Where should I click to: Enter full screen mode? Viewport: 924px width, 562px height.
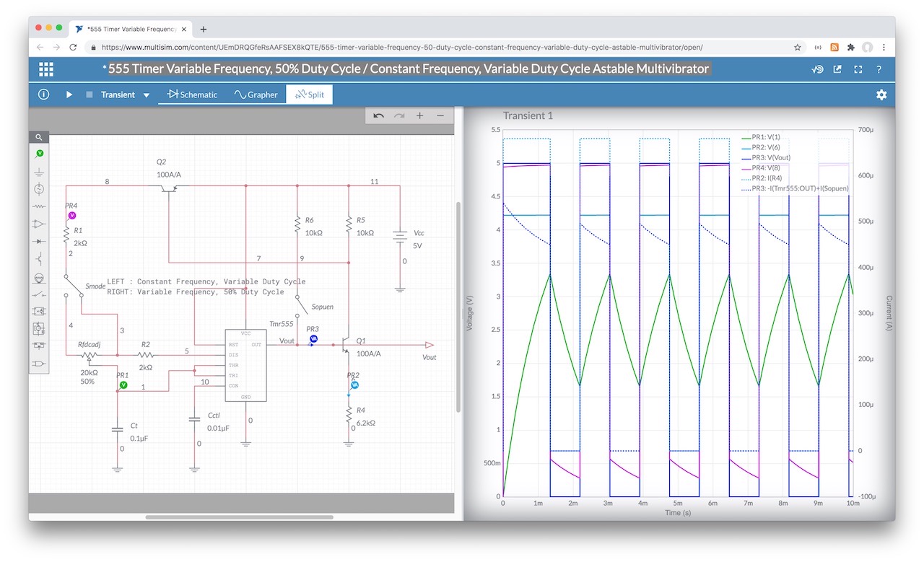click(x=858, y=69)
